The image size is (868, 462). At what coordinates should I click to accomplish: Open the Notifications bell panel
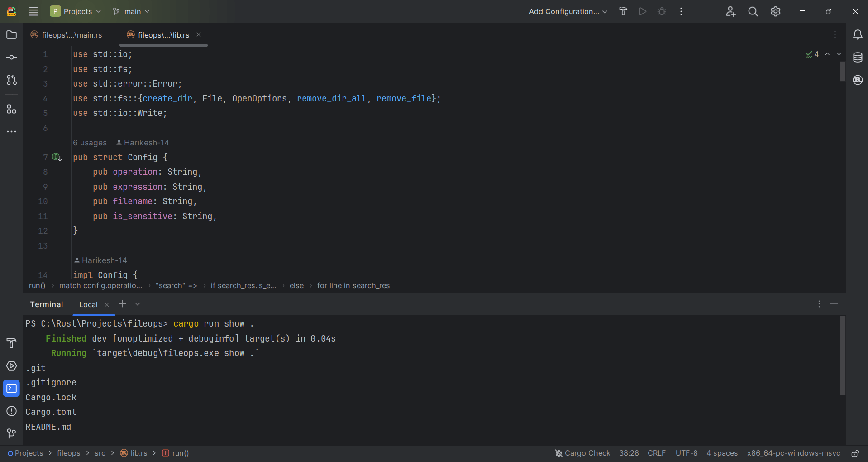click(x=858, y=35)
